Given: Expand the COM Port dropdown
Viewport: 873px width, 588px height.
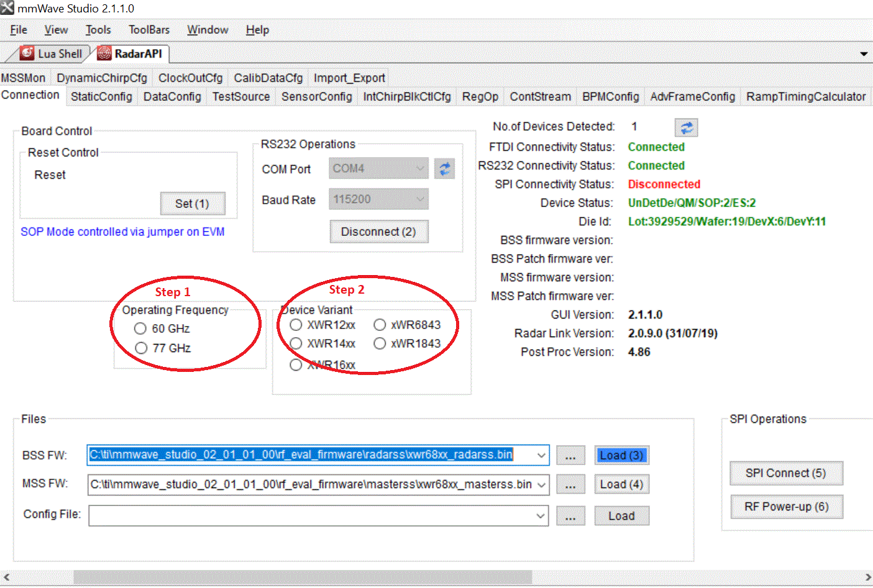Looking at the screenshot, I should point(421,168).
